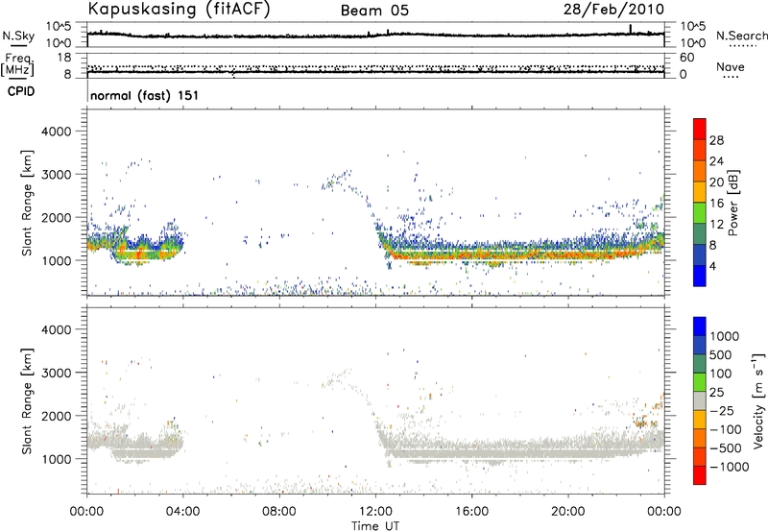Click the '28' label on Power colorbar
The height and width of the screenshot is (532, 768).
pos(716,140)
